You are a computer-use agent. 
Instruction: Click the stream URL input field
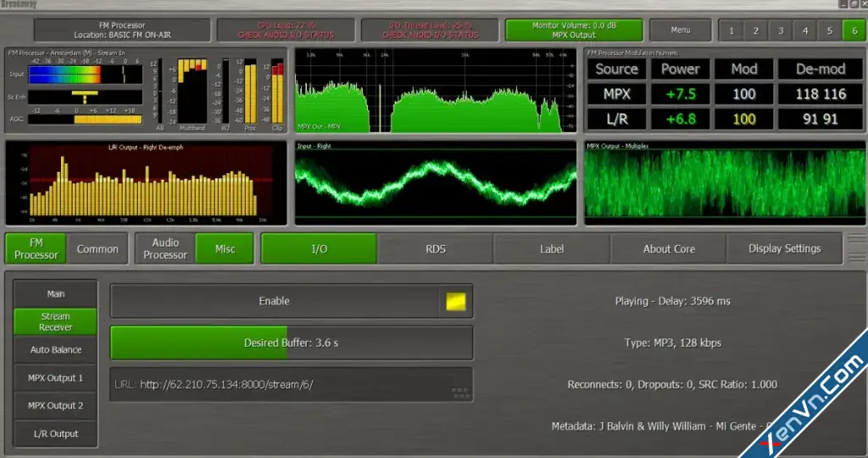[292, 384]
